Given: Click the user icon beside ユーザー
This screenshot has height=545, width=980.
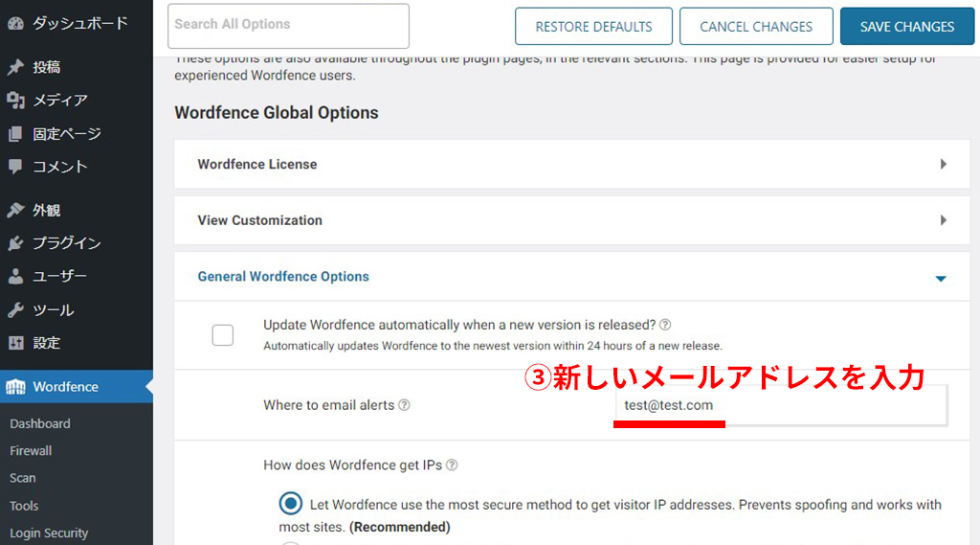Looking at the screenshot, I should coord(15,276).
